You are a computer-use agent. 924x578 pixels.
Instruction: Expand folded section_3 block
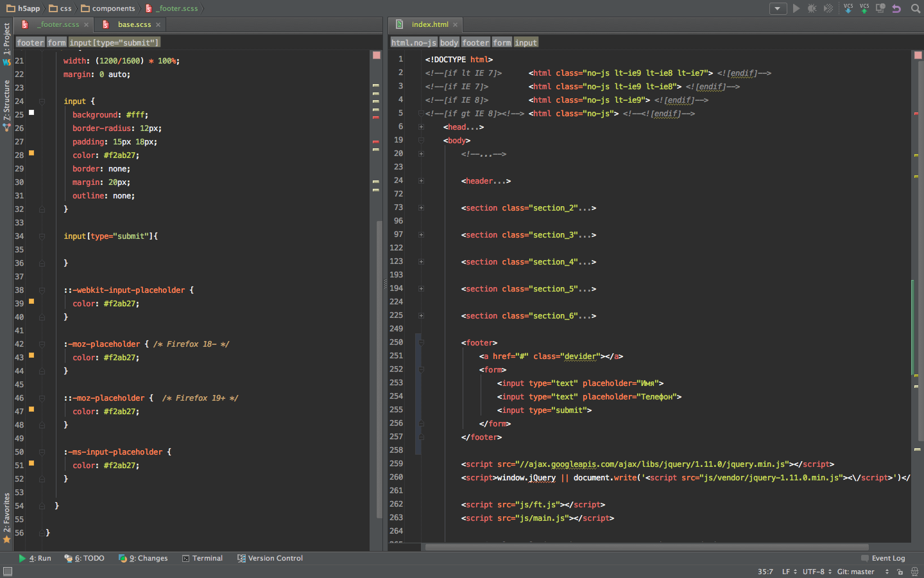(x=421, y=235)
